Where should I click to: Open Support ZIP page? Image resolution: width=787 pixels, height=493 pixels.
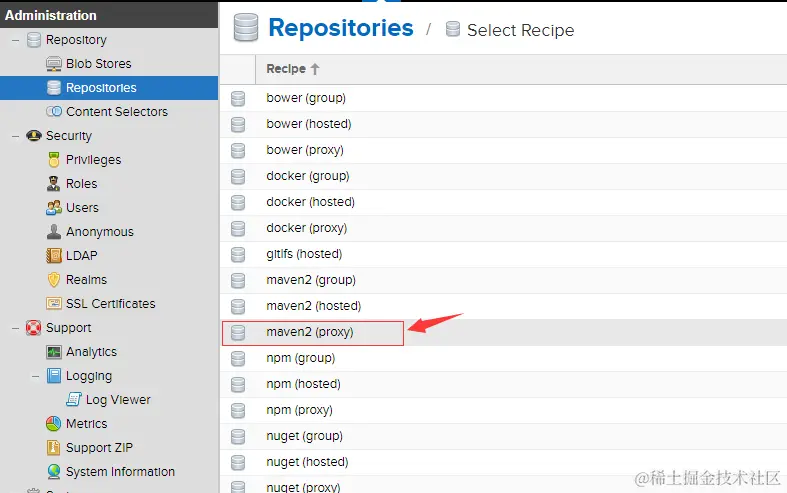pos(99,447)
